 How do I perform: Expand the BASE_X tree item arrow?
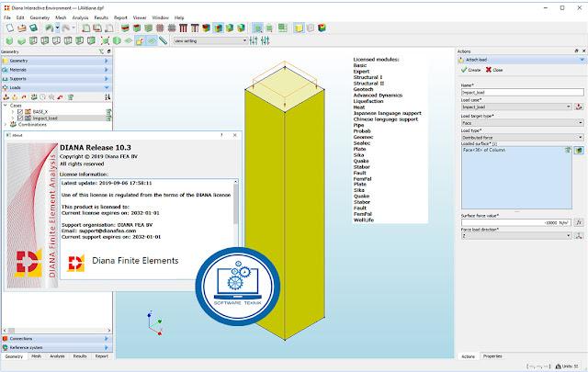(x=12, y=112)
